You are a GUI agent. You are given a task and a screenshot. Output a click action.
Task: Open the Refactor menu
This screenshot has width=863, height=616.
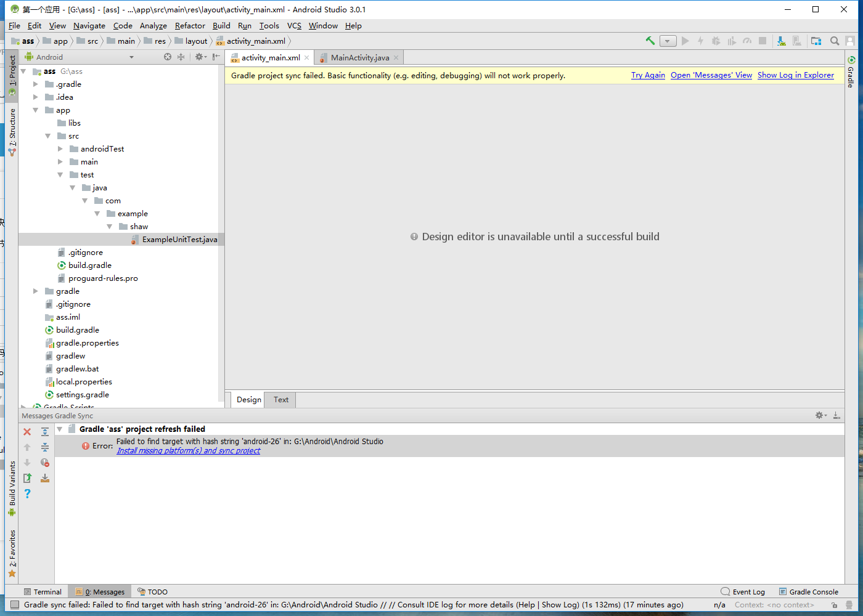click(x=190, y=26)
